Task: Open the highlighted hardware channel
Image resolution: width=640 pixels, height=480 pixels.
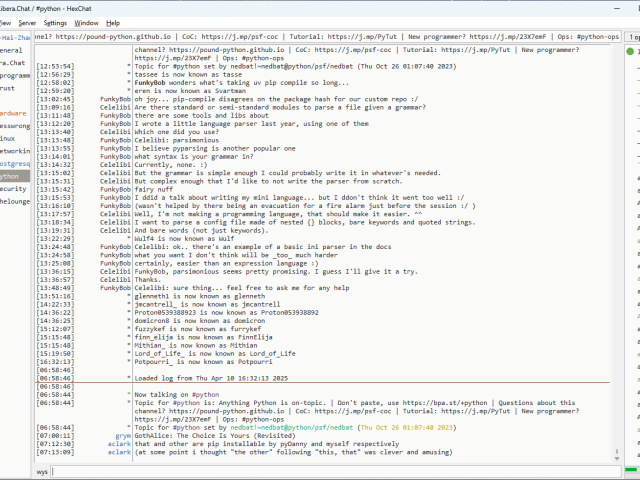Action: click(14, 114)
